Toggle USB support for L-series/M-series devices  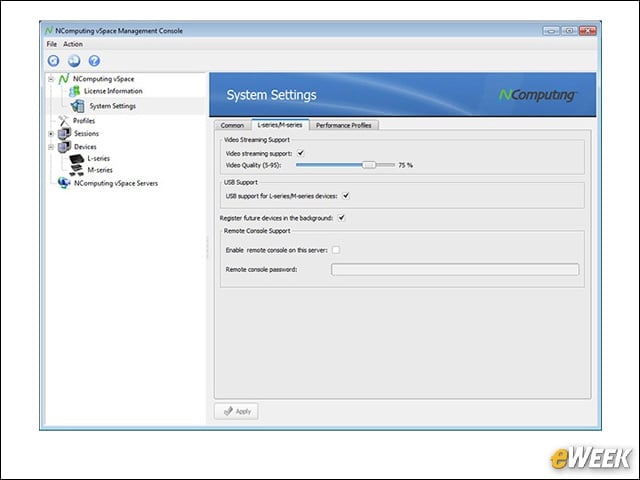[346, 196]
